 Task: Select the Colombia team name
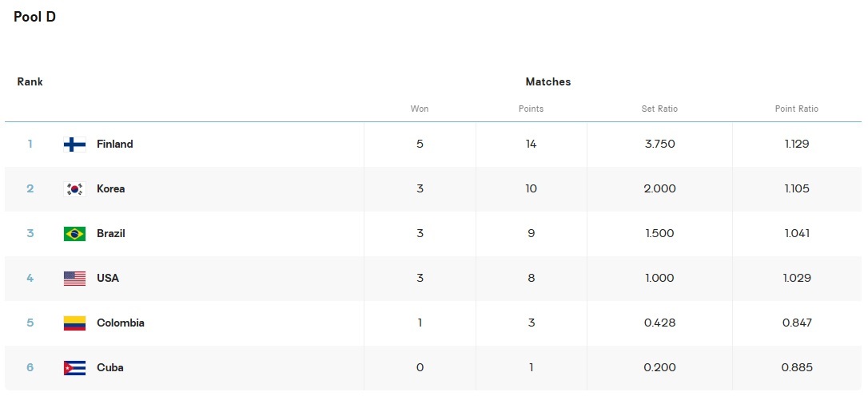(x=121, y=323)
